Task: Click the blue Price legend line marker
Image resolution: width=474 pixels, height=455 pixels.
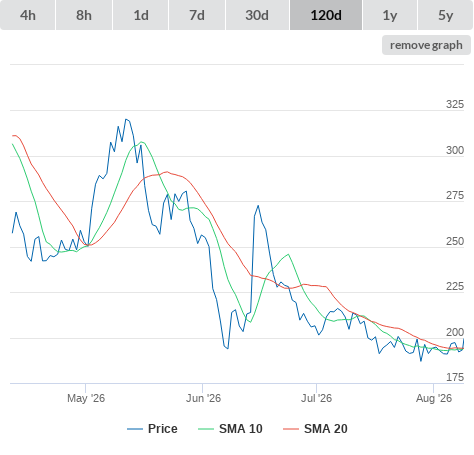Action: tap(135, 429)
